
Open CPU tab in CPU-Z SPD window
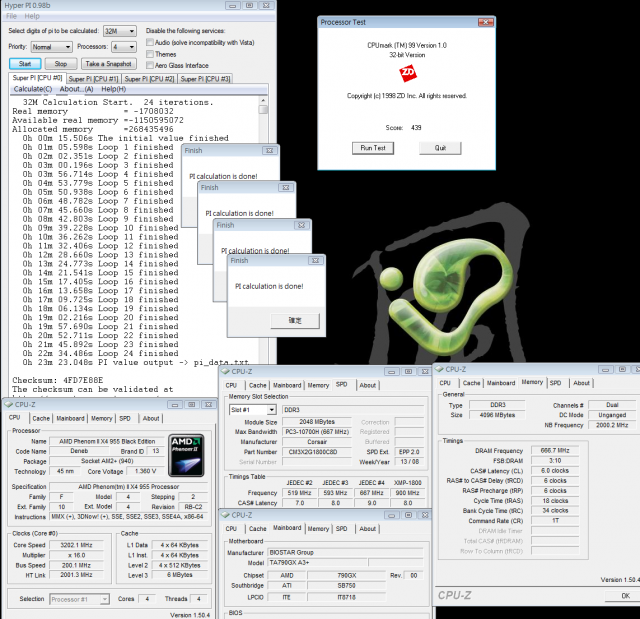[231, 385]
